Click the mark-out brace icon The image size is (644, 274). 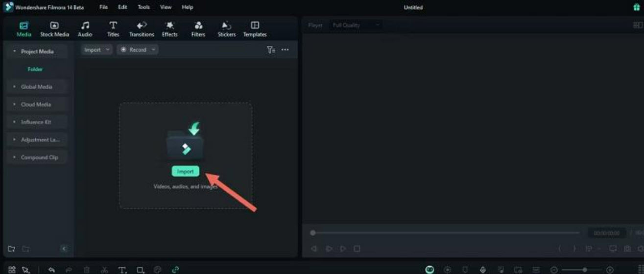(x=574, y=249)
